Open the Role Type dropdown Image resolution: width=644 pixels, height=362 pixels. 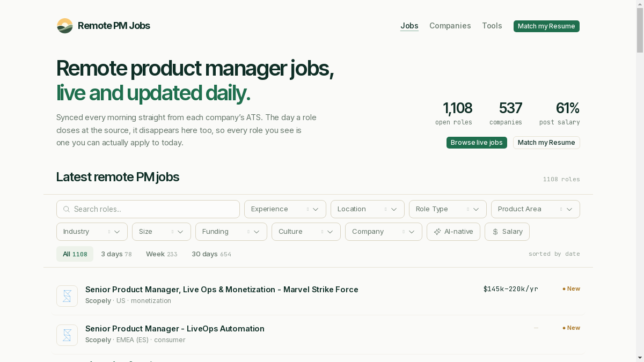point(448,209)
